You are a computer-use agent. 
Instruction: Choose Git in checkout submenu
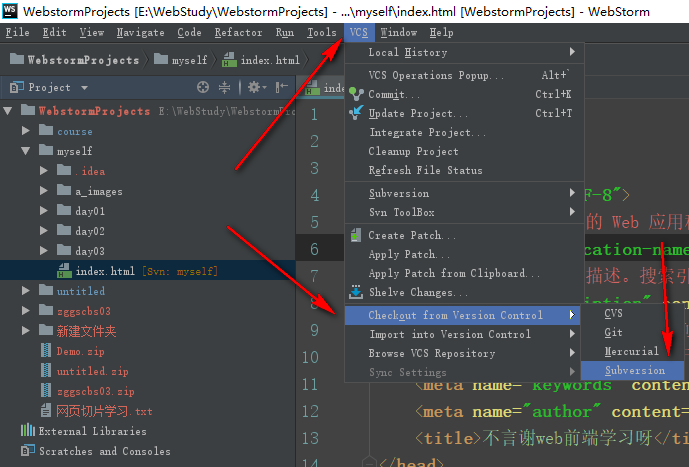pyautogui.click(x=632, y=333)
